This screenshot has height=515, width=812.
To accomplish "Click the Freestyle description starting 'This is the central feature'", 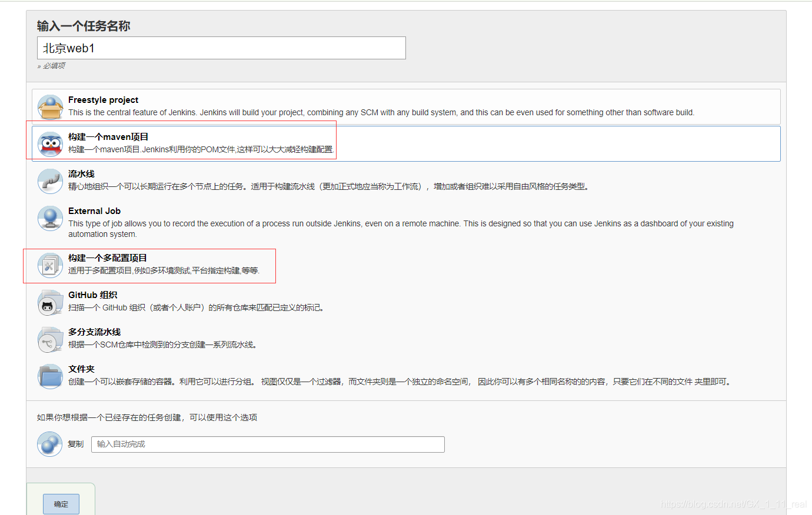I will tap(381, 112).
